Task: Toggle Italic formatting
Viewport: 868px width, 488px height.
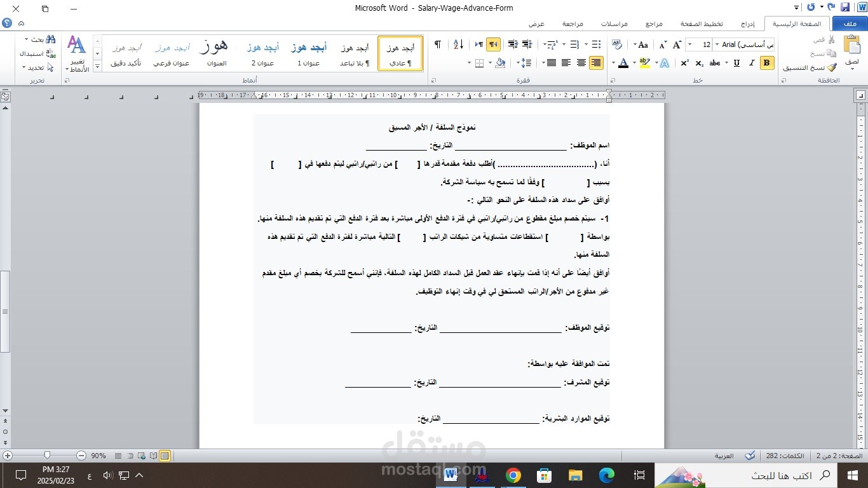Action: [x=752, y=63]
